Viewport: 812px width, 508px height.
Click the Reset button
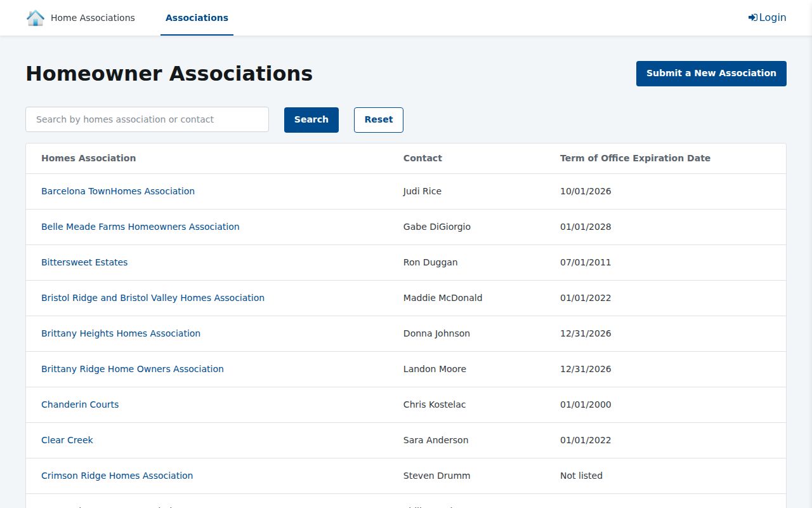coord(379,120)
